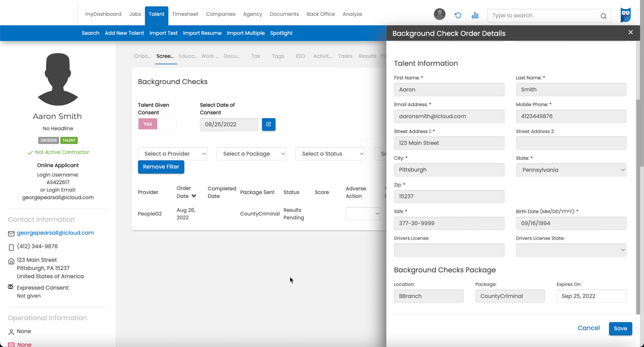Open the Timesheet menu
The height and width of the screenshot is (347, 644).
[x=185, y=14]
